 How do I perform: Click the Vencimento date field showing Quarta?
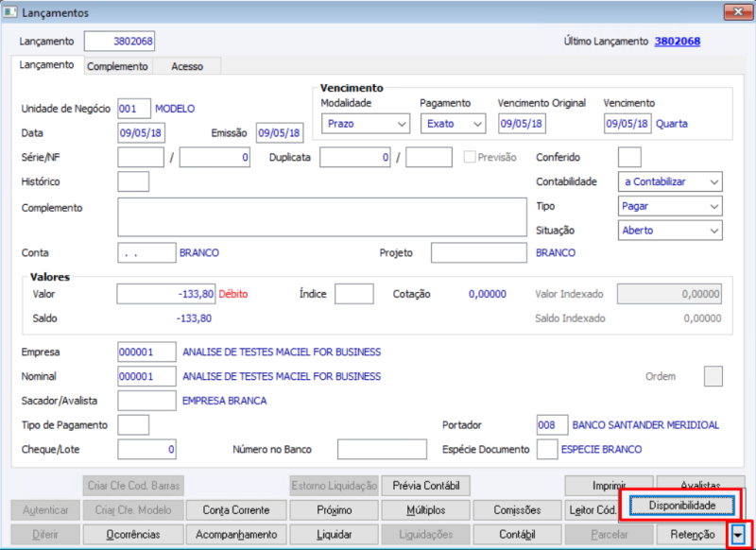pos(627,124)
